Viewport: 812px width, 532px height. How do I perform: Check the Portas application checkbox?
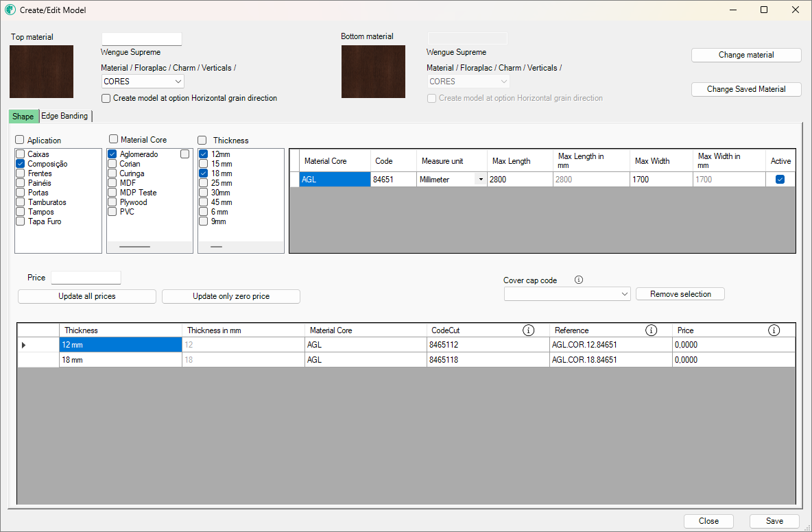click(x=21, y=193)
